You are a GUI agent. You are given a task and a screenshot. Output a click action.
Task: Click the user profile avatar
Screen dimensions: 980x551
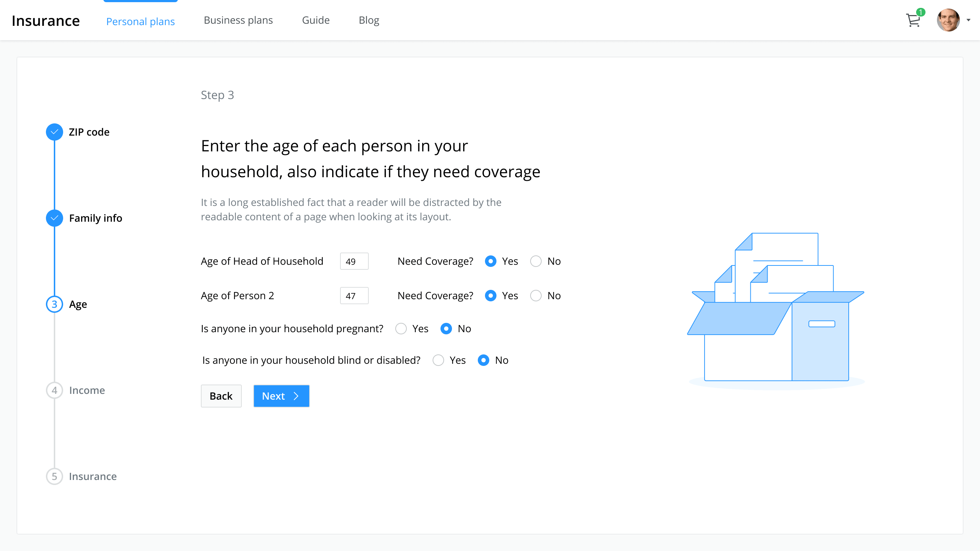[x=948, y=20]
